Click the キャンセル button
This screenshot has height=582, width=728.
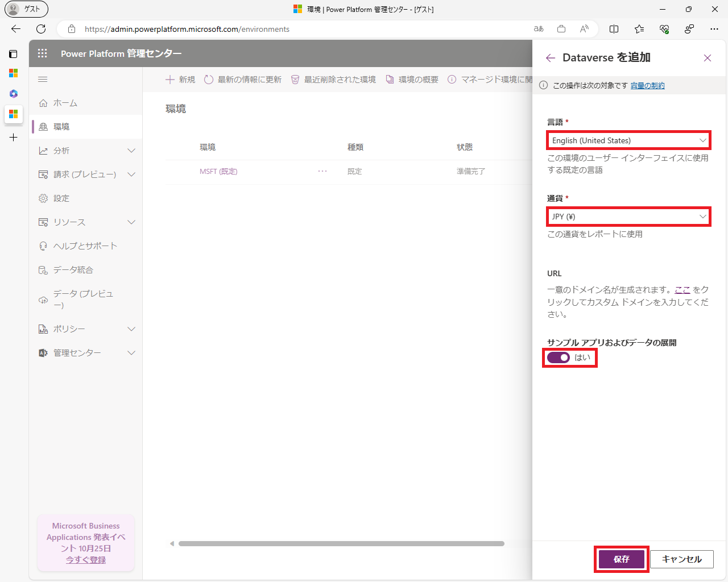pos(682,559)
